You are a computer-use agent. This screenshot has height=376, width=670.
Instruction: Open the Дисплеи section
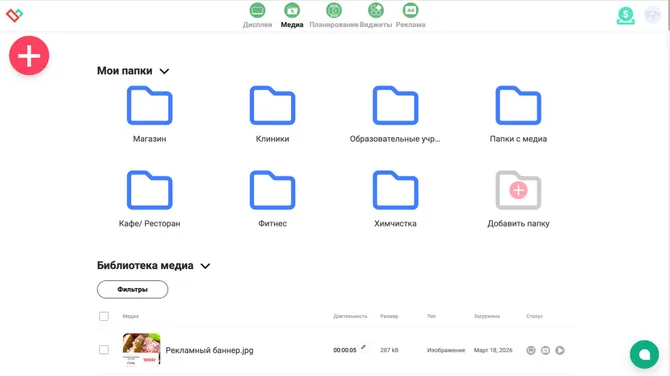click(x=257, y=15)
